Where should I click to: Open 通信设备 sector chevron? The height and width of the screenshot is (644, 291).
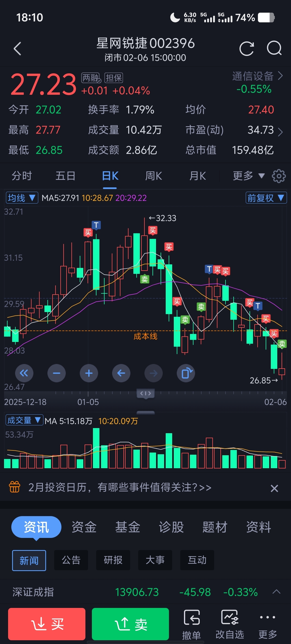click(x=280, y=76)
